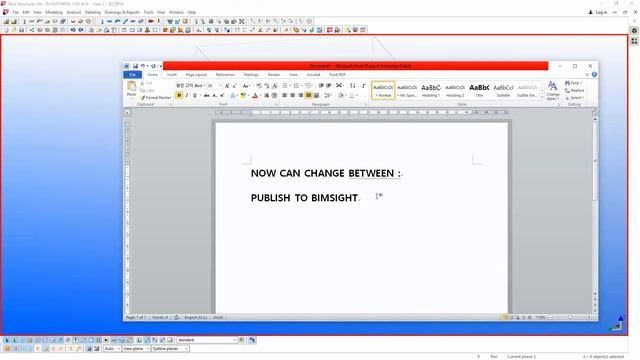Switch to the Review tab
Viewport: 640px width, 360px height.
click(273, 75)
